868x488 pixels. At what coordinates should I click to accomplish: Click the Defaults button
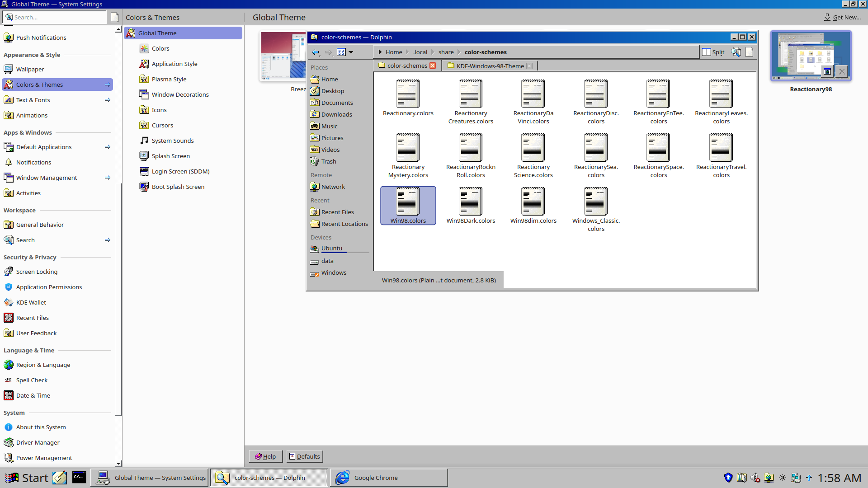305,456
